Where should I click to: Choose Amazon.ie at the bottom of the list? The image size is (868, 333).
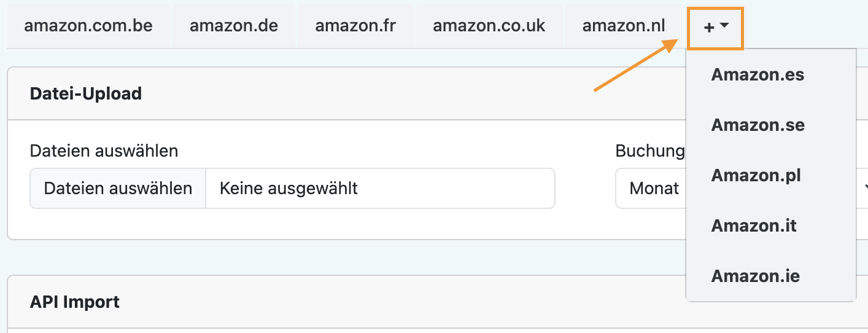point(755,276)
